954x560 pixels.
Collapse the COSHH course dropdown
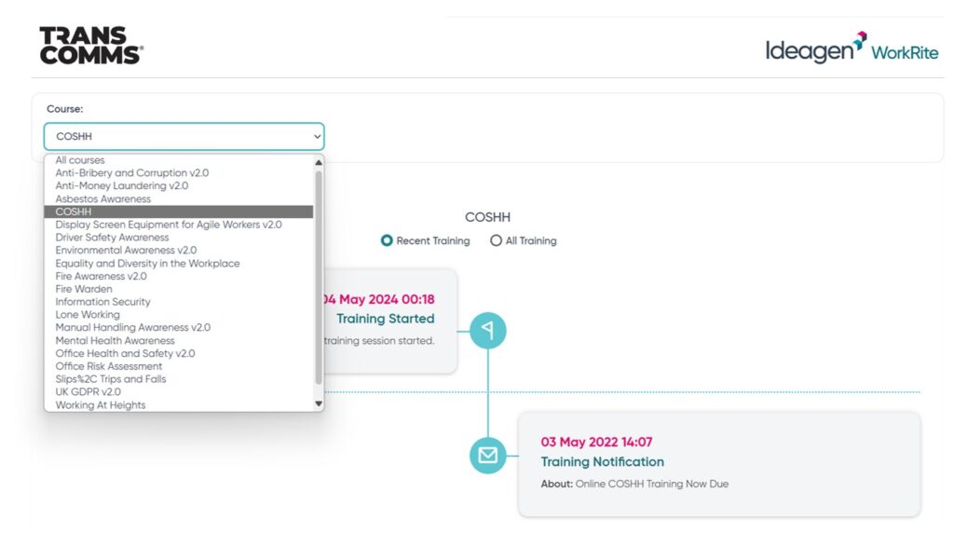click(x=184, y=137)
